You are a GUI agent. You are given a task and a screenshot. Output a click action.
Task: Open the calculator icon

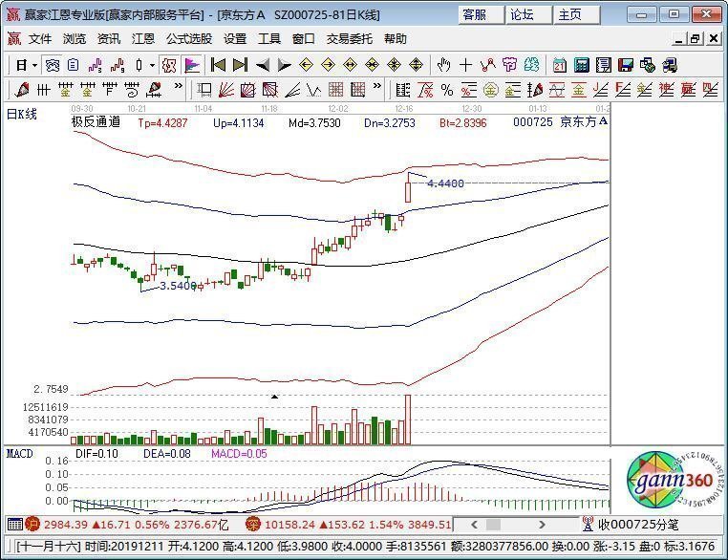581,65
